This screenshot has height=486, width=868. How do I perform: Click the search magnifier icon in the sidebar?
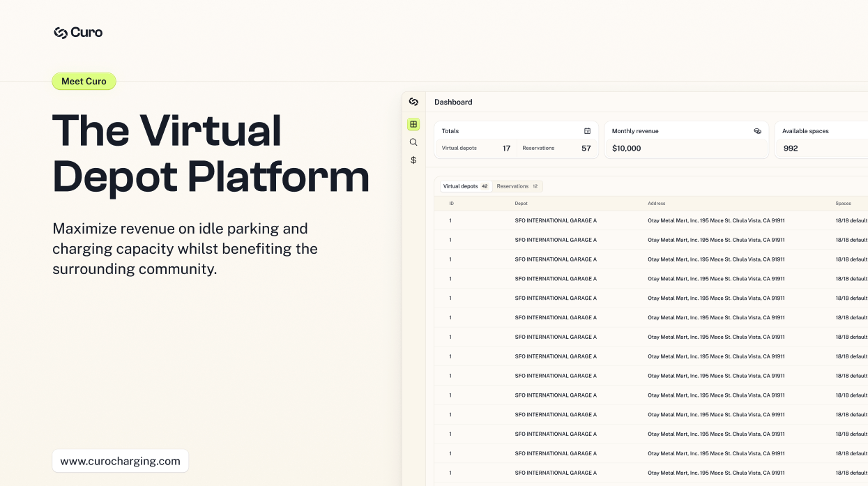[413, 142]
